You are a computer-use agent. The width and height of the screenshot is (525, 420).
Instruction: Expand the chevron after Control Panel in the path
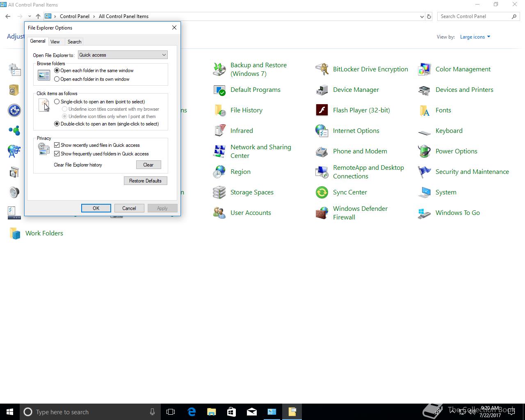point(94,16)
